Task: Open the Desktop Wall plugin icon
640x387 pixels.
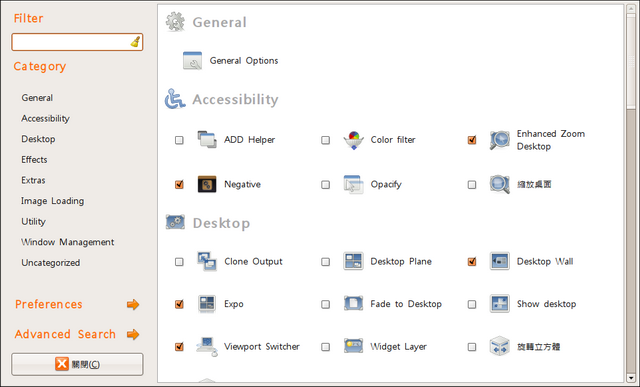Action: point(500,261)
